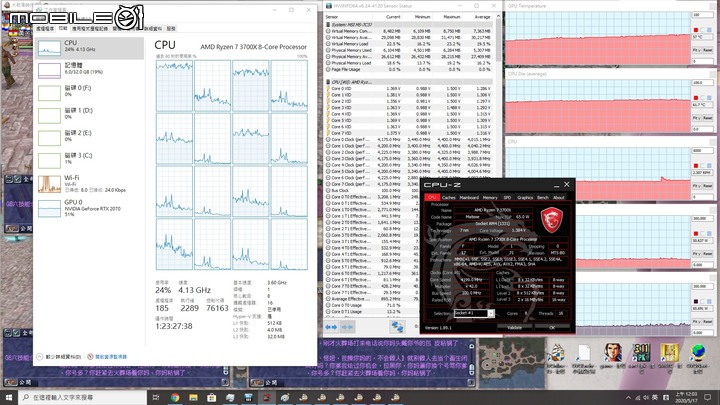Image resolution: width=720 pixels, height=405 pixels.
Task: Select 磁碟 3 (C:) in Task Manager sidebar
Action: pos(90,160)
